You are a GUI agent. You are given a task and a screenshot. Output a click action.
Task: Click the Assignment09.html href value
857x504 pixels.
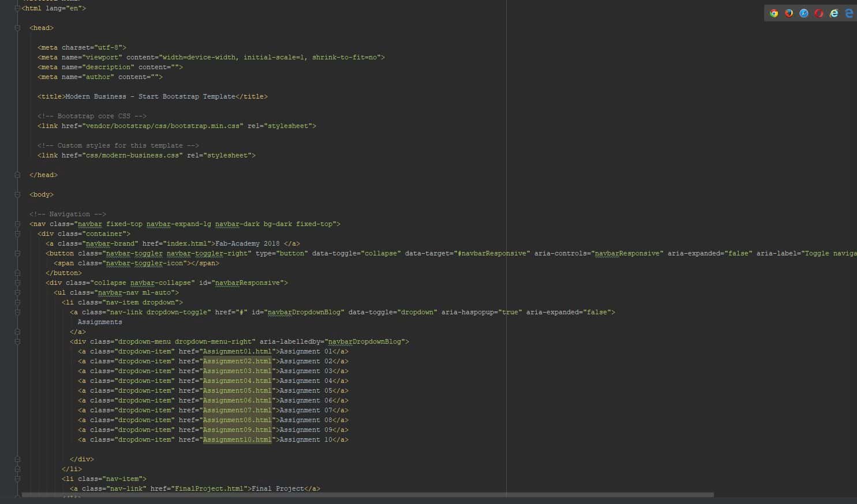(x=237, y=430)
